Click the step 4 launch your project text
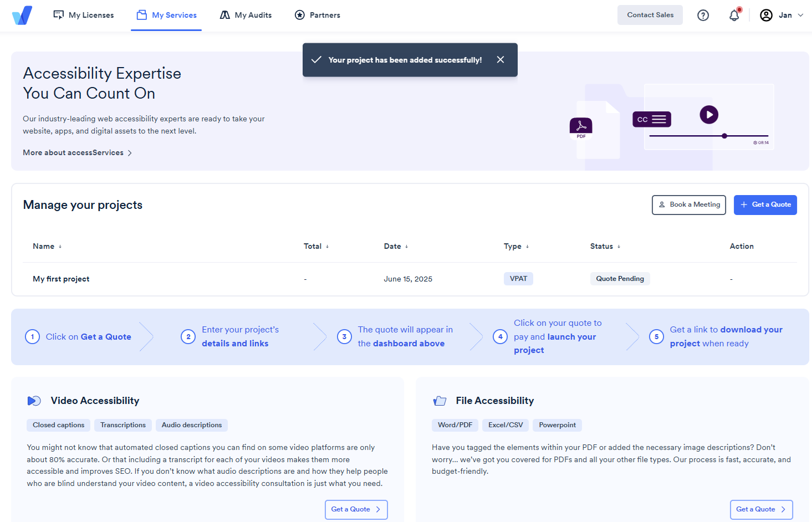Image resolution: width=812 pixels, height=522 pixels. (x=555, y=344)
